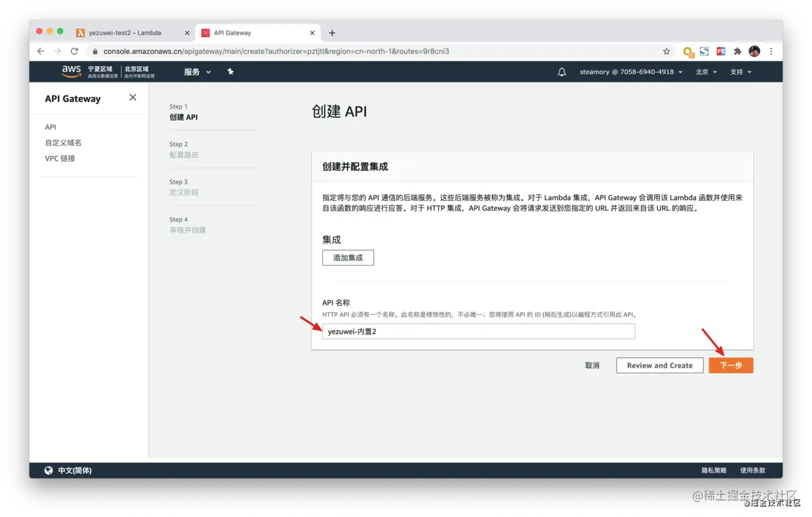
Task: Open API in the sidebar
Action: [x=50, y=127]
